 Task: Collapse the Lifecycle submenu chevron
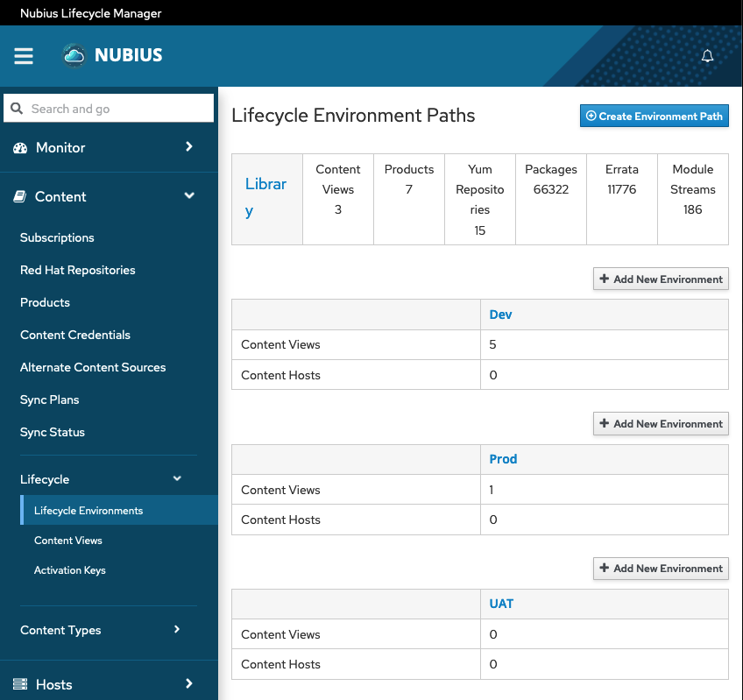click(177, 478)
